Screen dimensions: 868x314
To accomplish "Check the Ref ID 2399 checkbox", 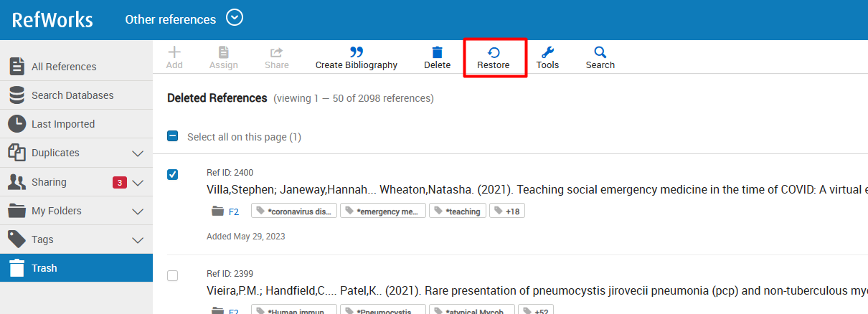I will point(172,275).
